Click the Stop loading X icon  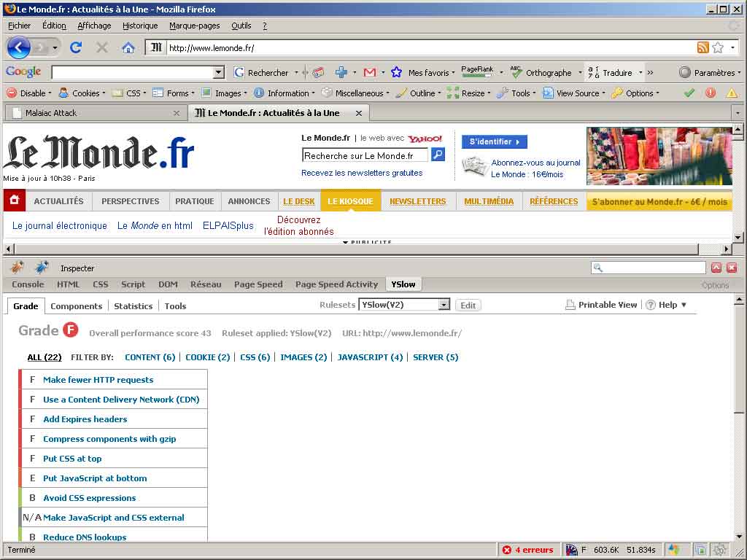click(x=101, y=47)
